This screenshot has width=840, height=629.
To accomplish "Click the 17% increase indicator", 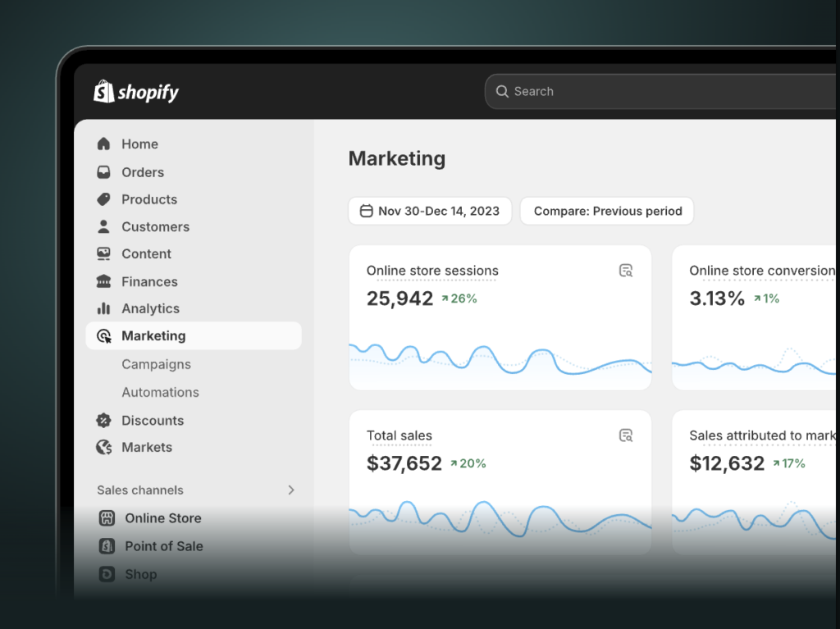I will pos(789,463).
